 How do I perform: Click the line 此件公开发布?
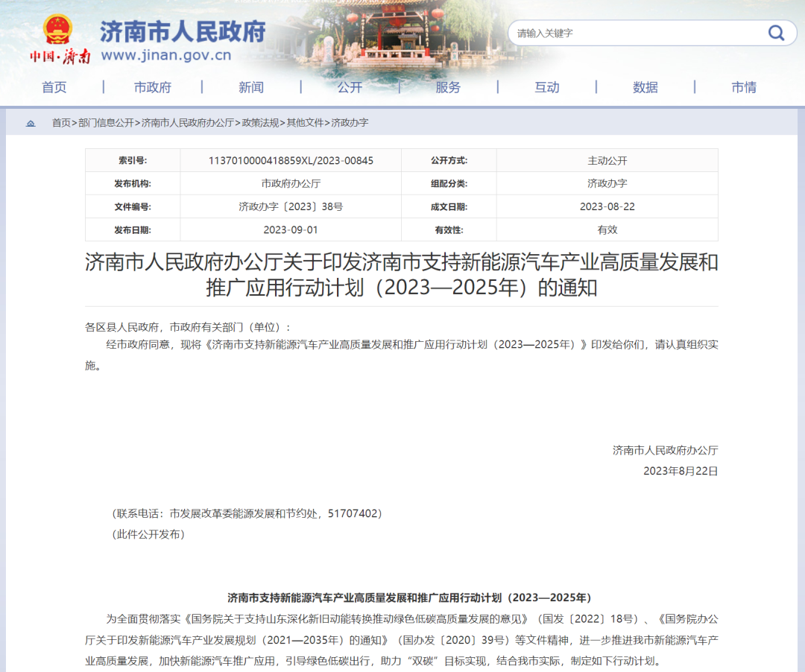(148, 534)
